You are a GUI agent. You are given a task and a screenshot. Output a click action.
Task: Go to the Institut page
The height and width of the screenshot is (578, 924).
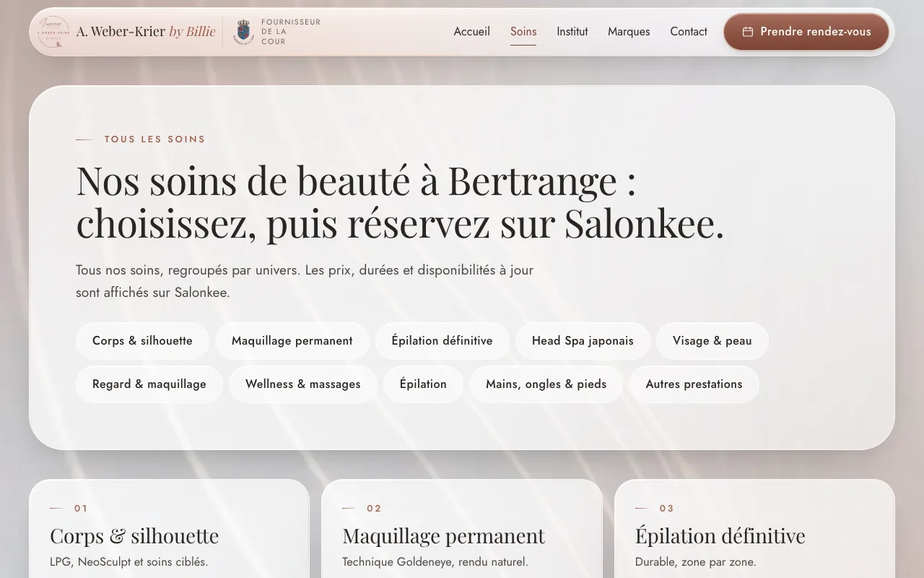pyautogui.click(x=572, y=32)
